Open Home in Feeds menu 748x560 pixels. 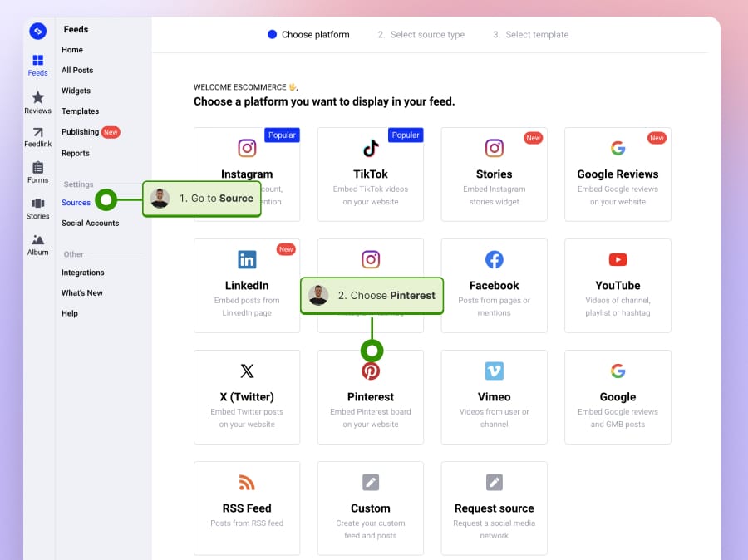click(x=72, y=50)
